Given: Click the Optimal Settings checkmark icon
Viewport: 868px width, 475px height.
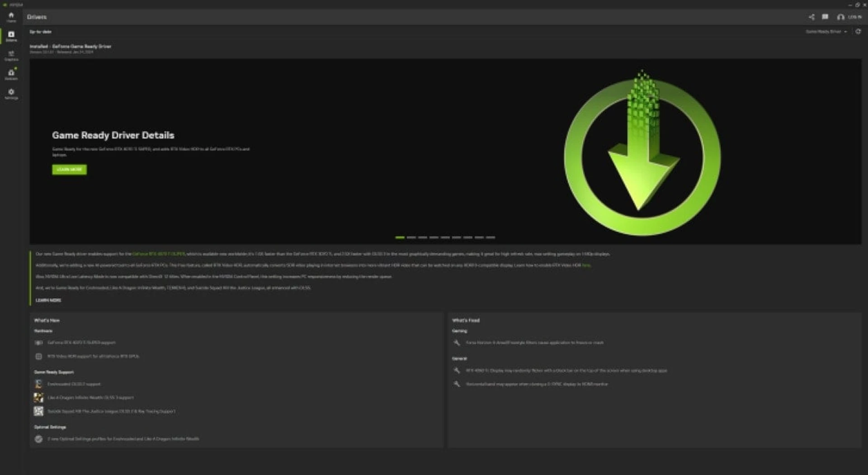Looking at the screenshot, I should pyautogui.click(x=38, y=439).
